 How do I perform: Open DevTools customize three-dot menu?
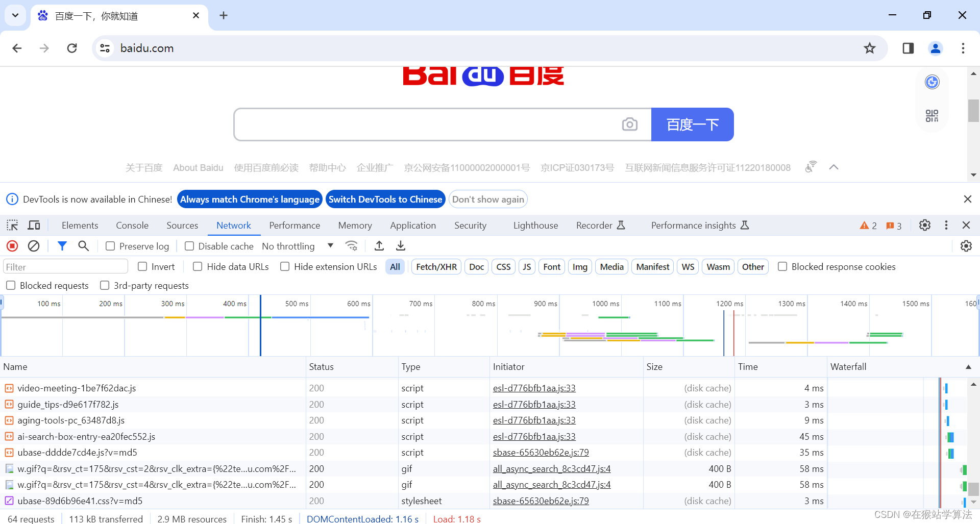pyautogui.click(x=946, y=226)
